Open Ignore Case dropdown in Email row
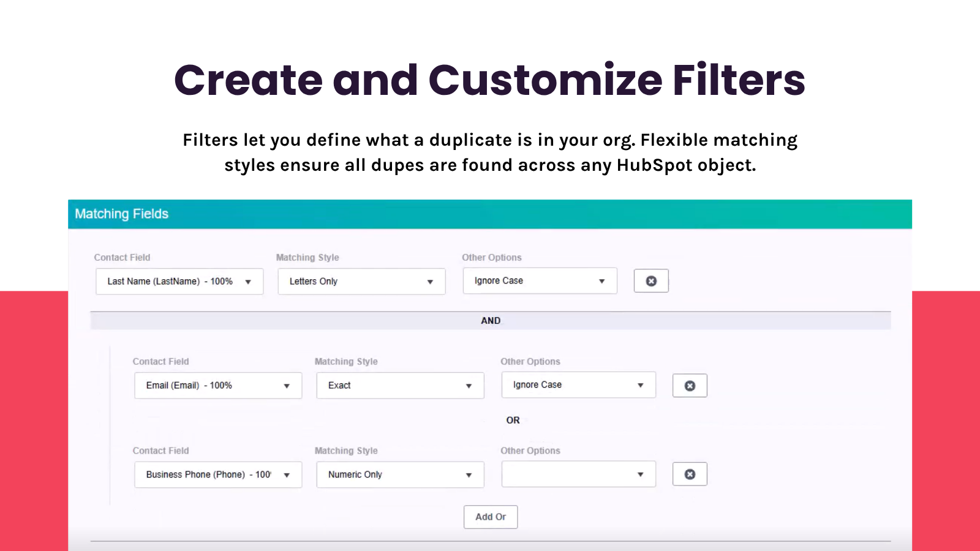 579,385
